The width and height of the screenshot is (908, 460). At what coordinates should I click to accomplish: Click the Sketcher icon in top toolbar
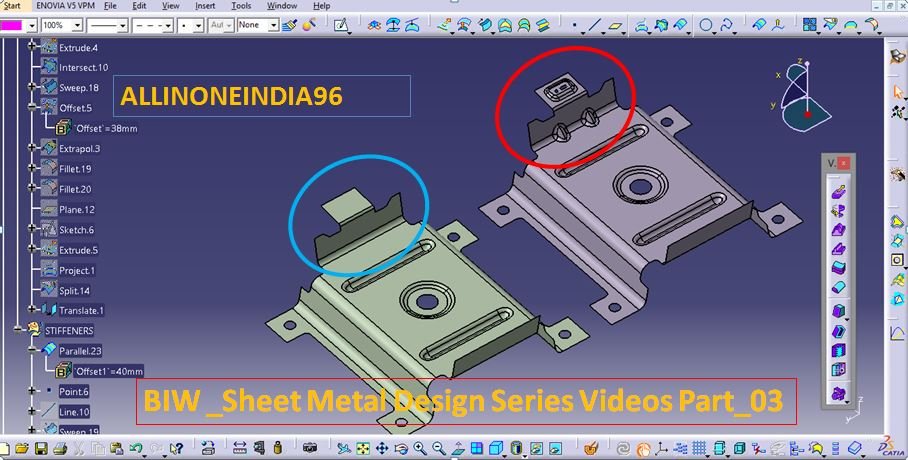pos(342,25)
